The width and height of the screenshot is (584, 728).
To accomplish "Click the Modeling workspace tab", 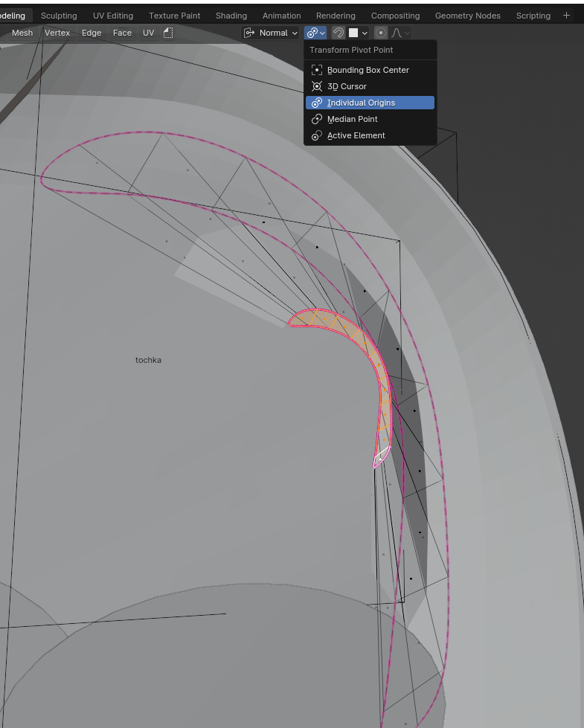I will (13, 16).
